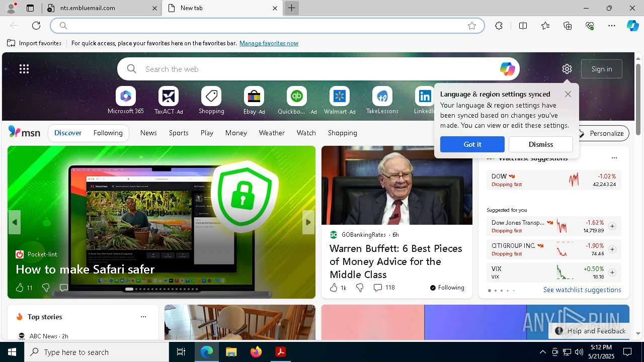Open the Ebay shortcut tile
644x362 pixels.
click(254, 101)
